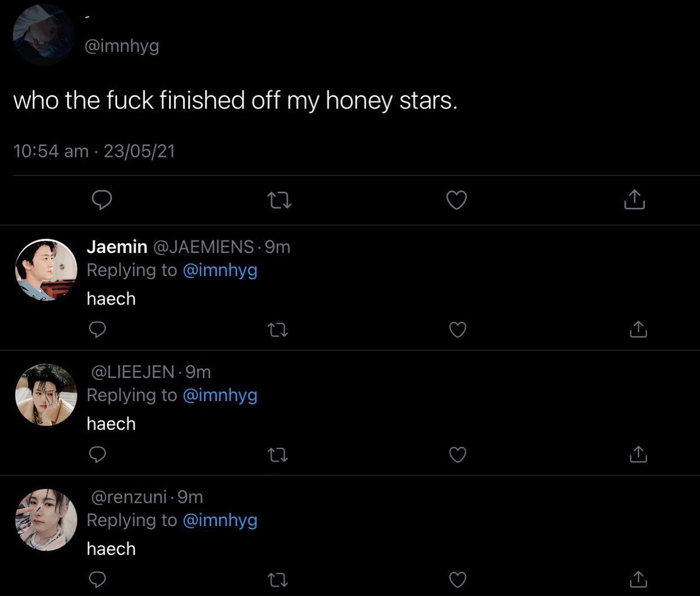Retweet the @LIEEJEN reply
This screenshot has height=596, width=700.
coord(278,455)
